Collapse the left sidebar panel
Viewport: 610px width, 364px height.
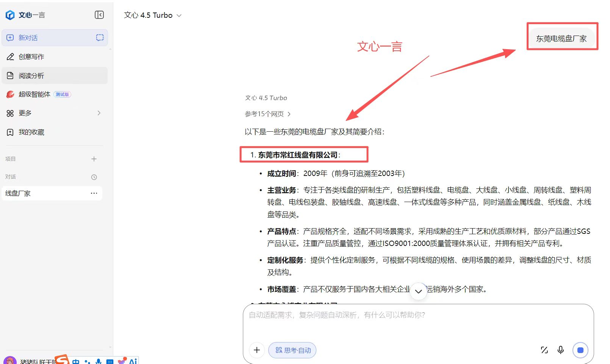click(x=99, y=15)
